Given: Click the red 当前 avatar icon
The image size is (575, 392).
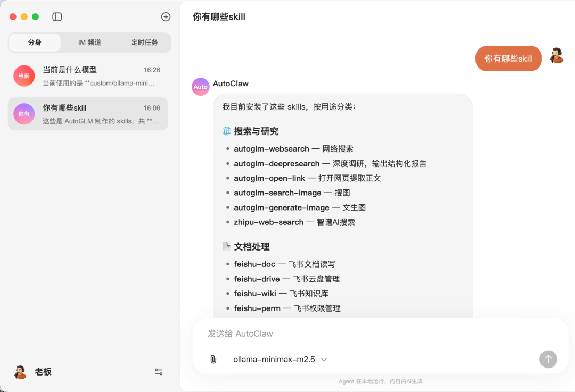Looking at the screenshot, I should click(x=24, y=76).
